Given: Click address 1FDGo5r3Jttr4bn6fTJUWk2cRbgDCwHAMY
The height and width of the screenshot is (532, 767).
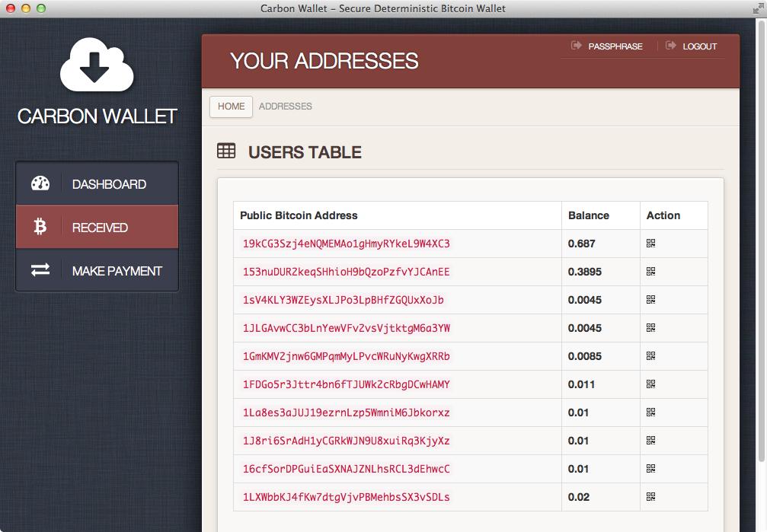Looking at the screenshot, I should pos(347,384).
